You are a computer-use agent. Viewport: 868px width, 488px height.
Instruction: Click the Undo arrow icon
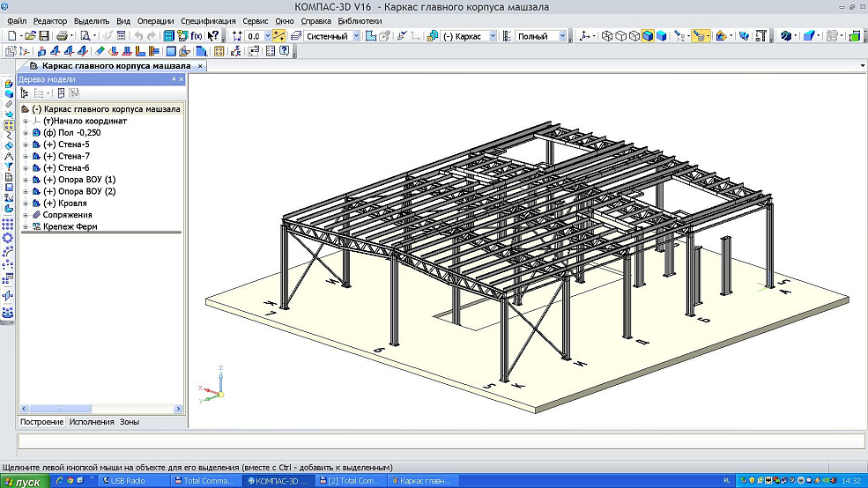[x=138, y=36]
